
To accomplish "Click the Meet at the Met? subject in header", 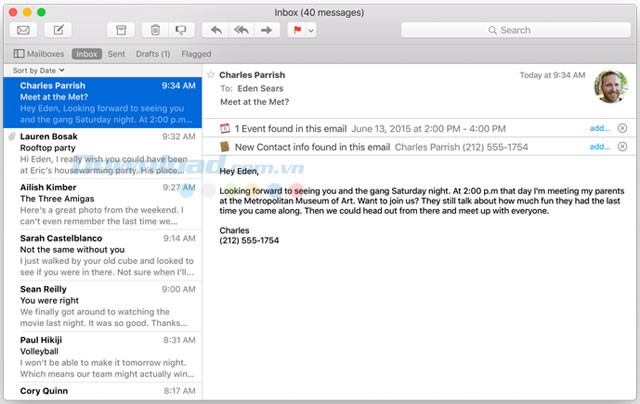I will coord(254,102).
